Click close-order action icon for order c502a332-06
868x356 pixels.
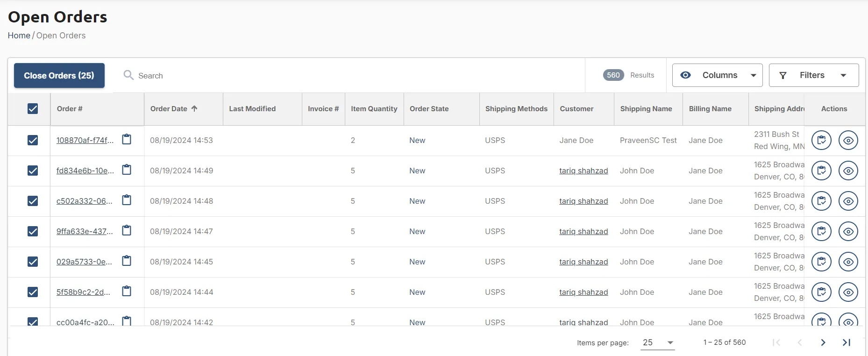pyautogui.click(x=821, y=201)
